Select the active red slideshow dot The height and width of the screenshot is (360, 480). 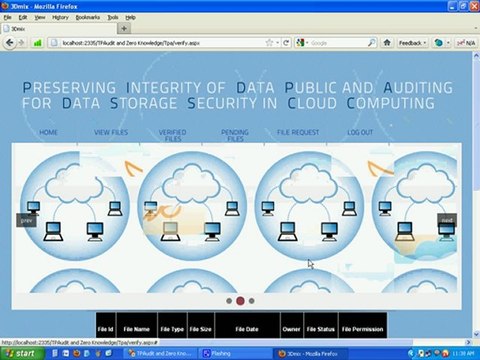point(240,301)
